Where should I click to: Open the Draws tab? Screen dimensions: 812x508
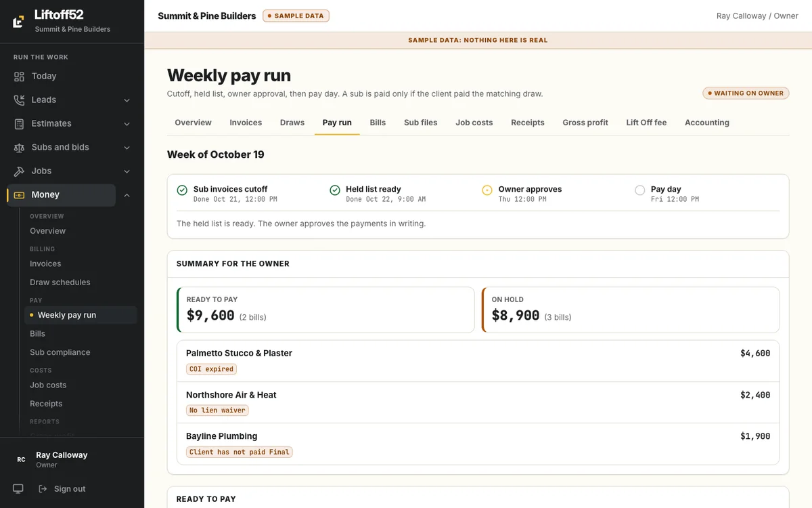tap(292, 123)
